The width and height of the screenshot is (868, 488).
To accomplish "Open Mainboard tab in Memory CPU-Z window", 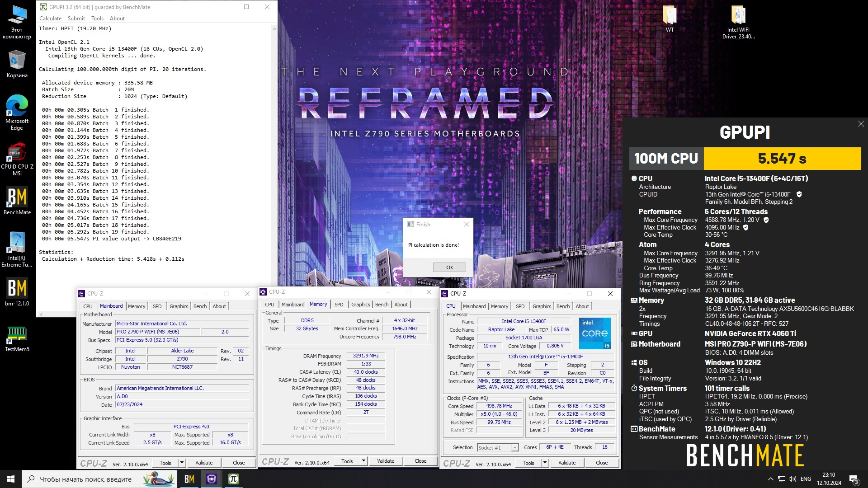I will click(x=293, y=305).
